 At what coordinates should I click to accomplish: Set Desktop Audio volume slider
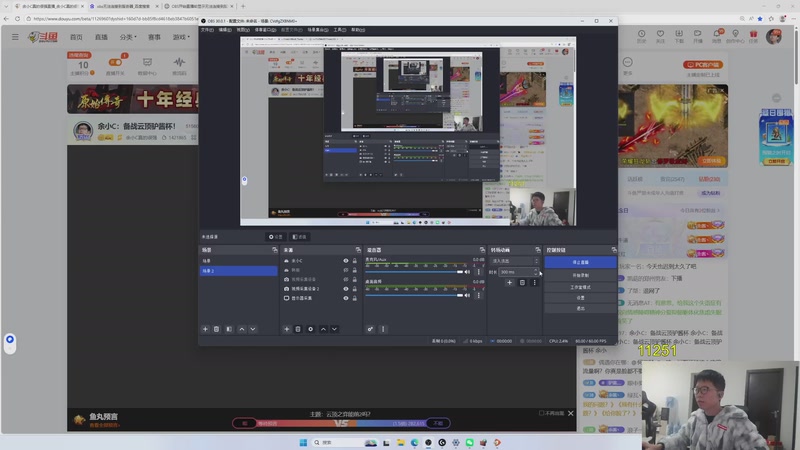click(x=414, y=295)
